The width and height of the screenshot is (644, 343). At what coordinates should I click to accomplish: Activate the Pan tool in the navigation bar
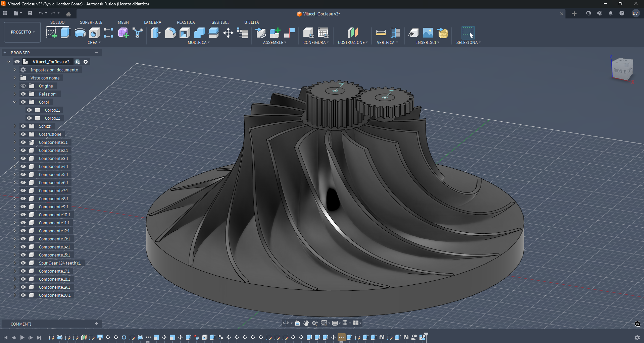pyautogui.click(x=306, y=323)
